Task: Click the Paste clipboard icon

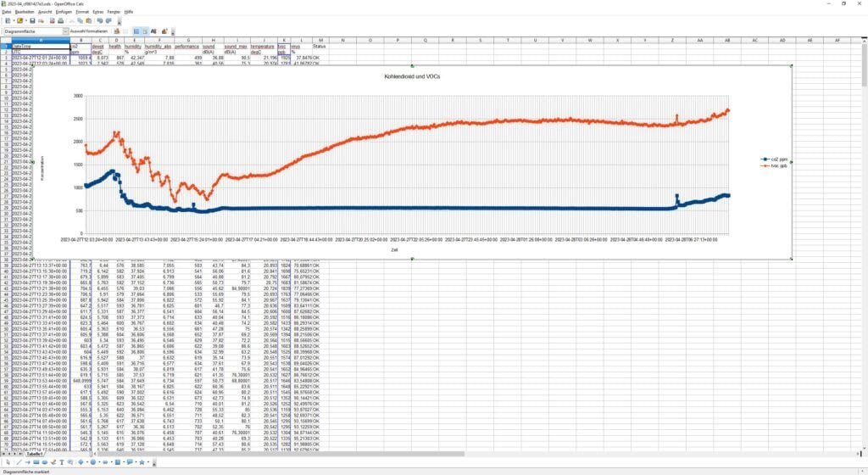Action: click(x=88, y=20)
